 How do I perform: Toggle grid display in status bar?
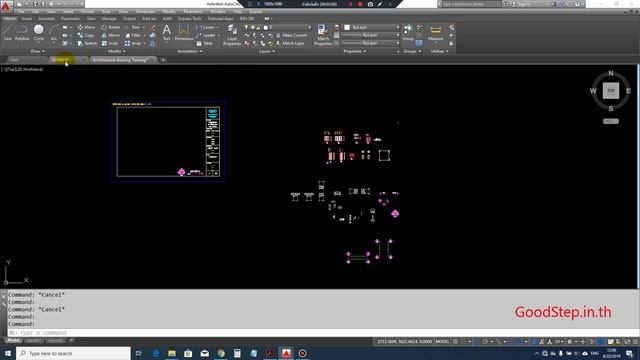(x=456, y=342)
